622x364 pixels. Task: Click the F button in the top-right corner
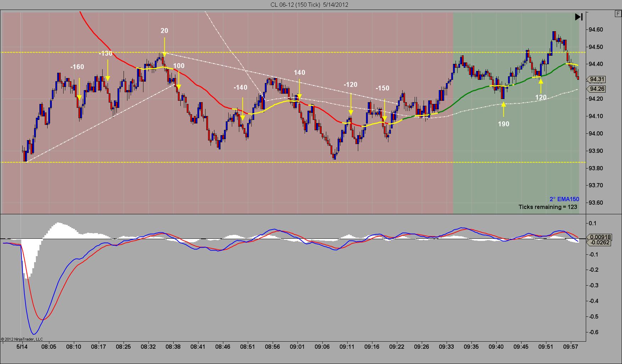pos(618,14)
